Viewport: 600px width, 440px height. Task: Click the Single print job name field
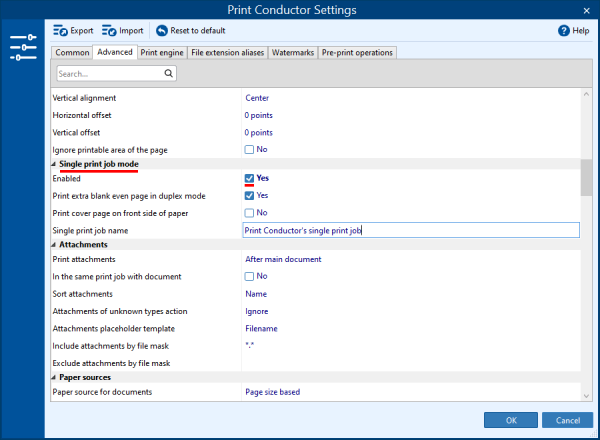410,230
